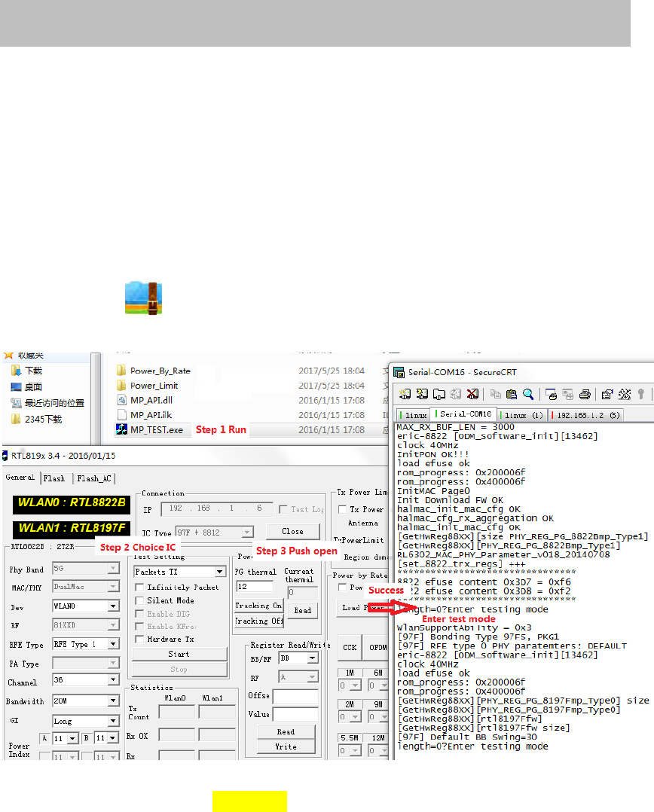654x812 pixels.
Task: Click the Paste clipboard icon in SecureCRT
Action: tap(512, 394)
